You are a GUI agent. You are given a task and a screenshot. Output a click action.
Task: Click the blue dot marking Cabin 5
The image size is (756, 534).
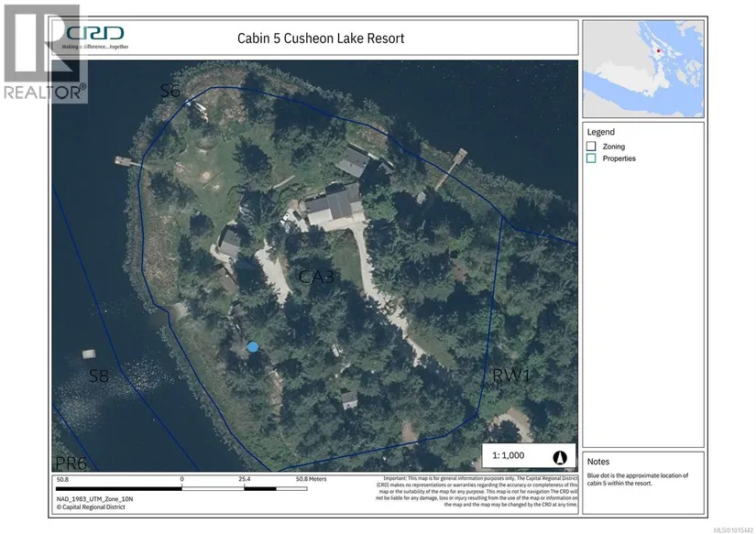[253, 347]
